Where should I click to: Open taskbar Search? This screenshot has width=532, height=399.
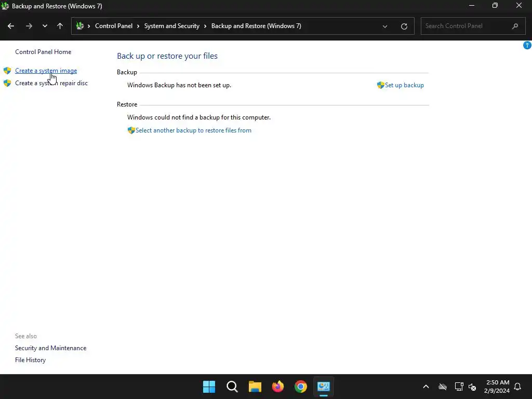(232, 387)
